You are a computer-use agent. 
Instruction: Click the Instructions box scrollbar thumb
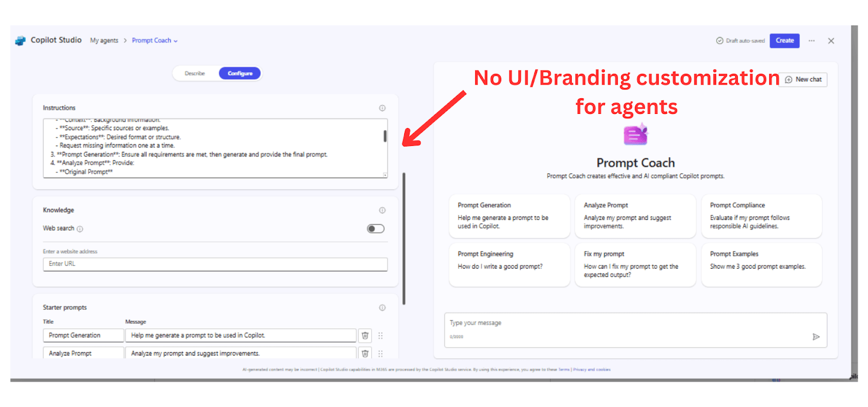(385, 136)
